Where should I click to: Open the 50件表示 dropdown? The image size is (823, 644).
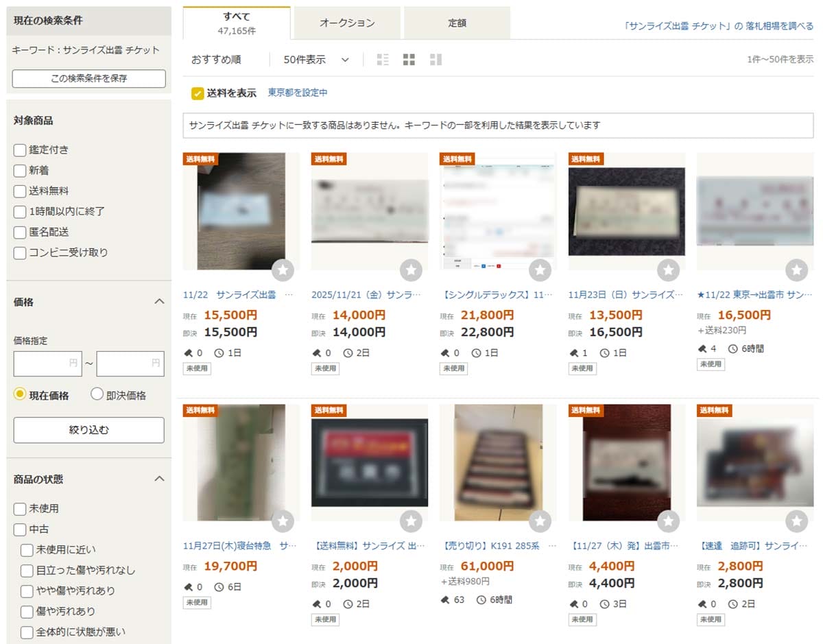[316, 60]
